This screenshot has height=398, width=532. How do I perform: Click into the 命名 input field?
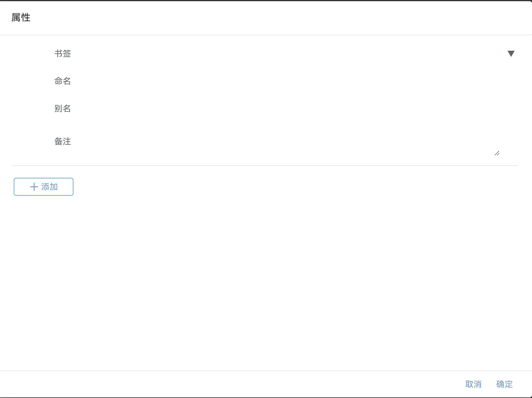(269, 81)
